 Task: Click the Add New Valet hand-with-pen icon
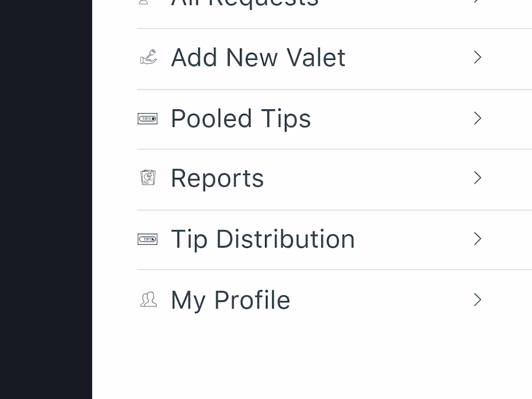pyautogui.click(x=148, y=57)
